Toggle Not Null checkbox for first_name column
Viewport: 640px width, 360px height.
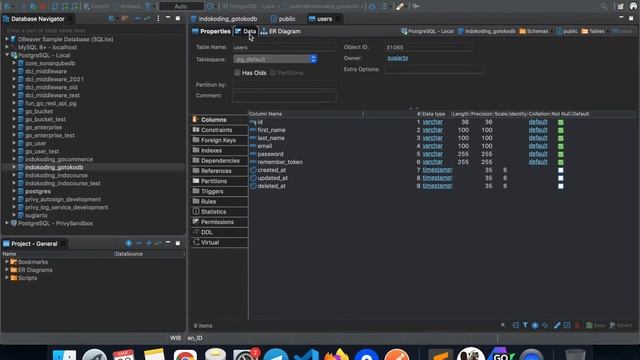pyautogui.click(x=561, y=130)
